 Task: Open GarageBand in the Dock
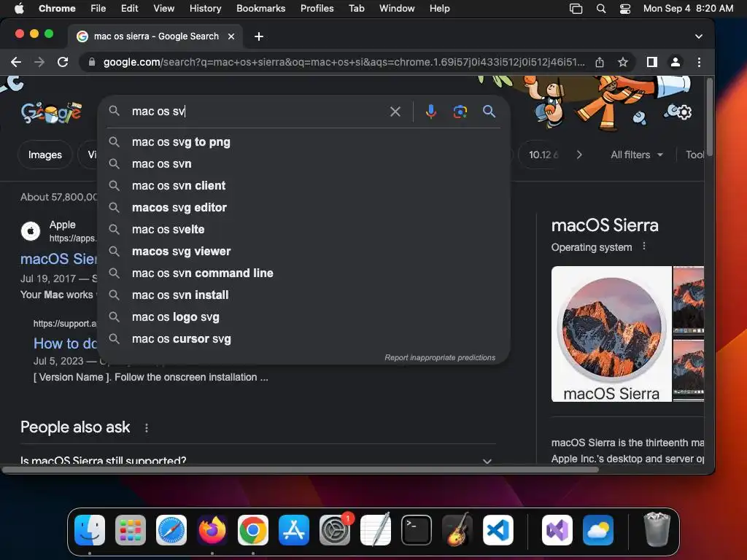[457, 530]
